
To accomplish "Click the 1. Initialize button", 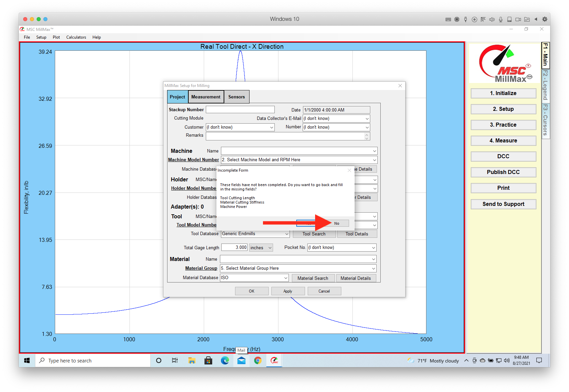I will pyautogui.click(x=503, y=93).
